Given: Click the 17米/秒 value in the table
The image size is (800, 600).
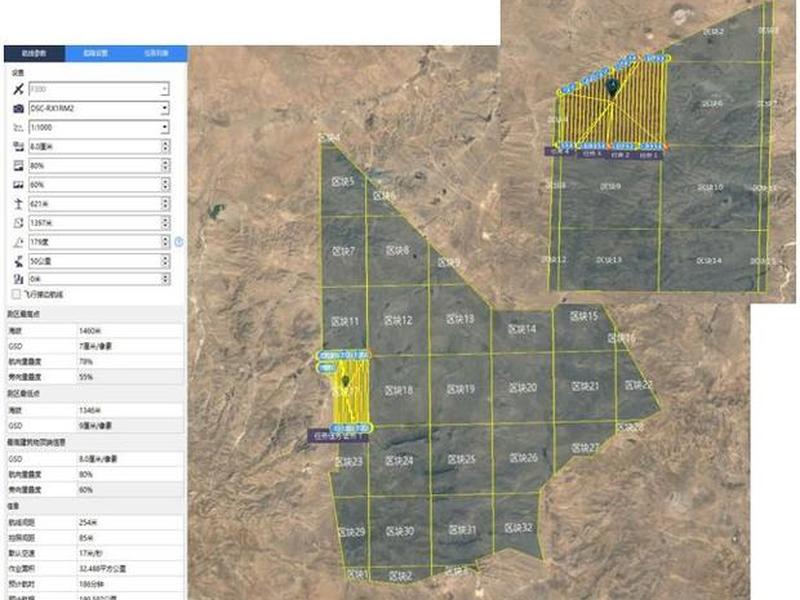Looking at the screenshot, I should click(89, 553).
